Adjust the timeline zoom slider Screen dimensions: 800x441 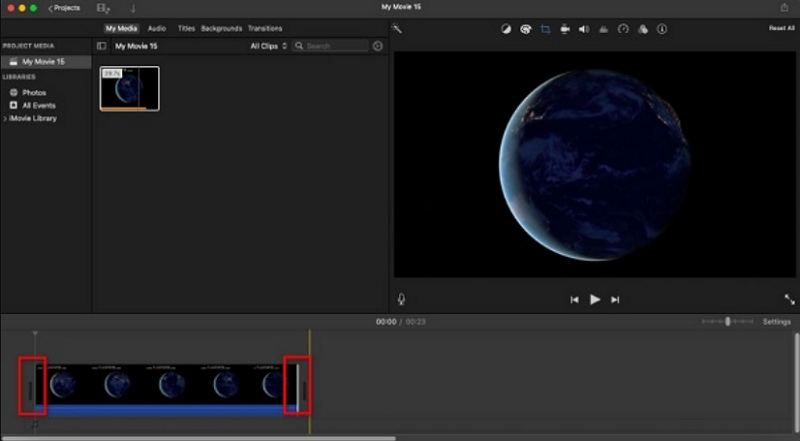(727, 322)
